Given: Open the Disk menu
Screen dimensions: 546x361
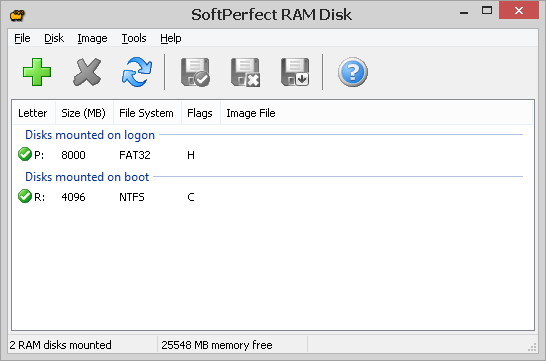Looking at the screenshot, I should tap(54, 38).
